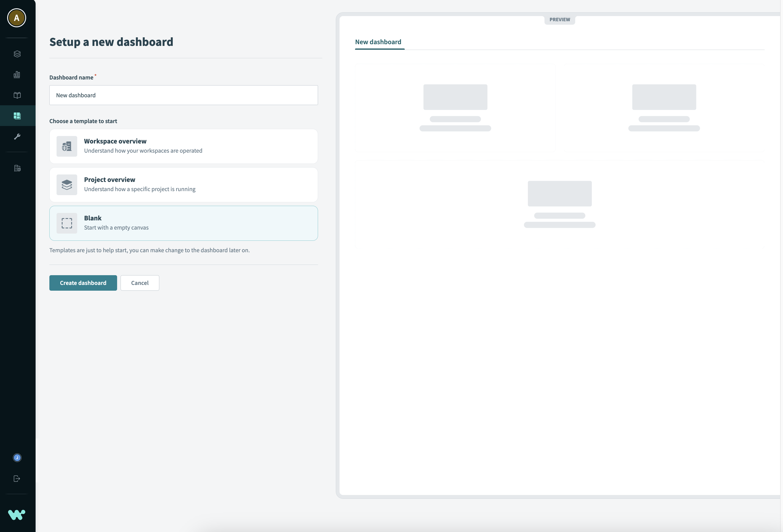Click the layers/stacks icon in sidebar

pyautogui.click(x=17, y=54)
